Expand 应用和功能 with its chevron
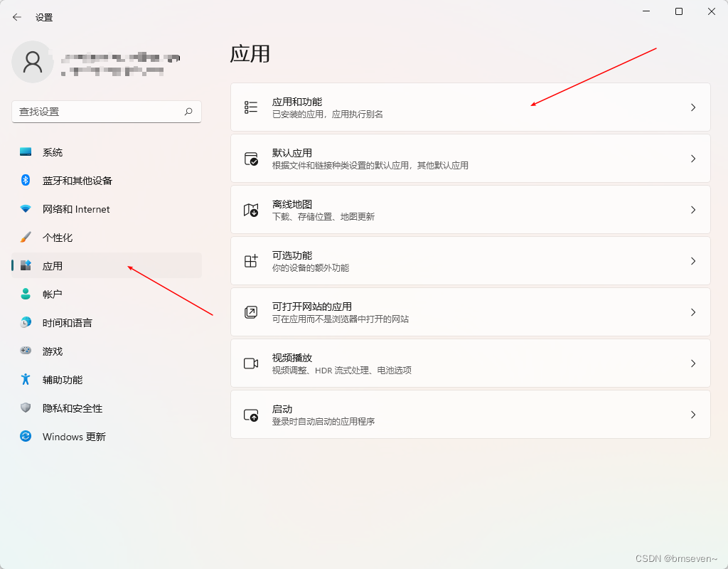Viewport: 728px width, 569px height. click(693, 107)
